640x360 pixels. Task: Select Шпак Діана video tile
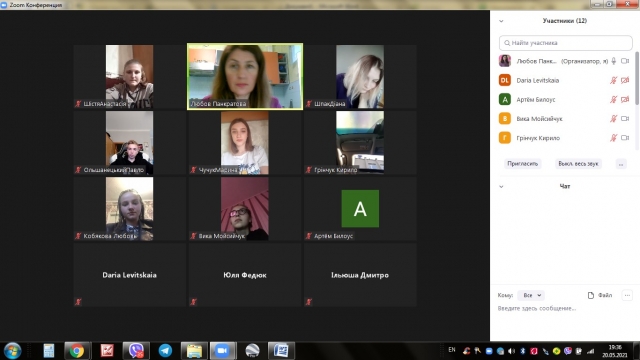tap(360, 76)
